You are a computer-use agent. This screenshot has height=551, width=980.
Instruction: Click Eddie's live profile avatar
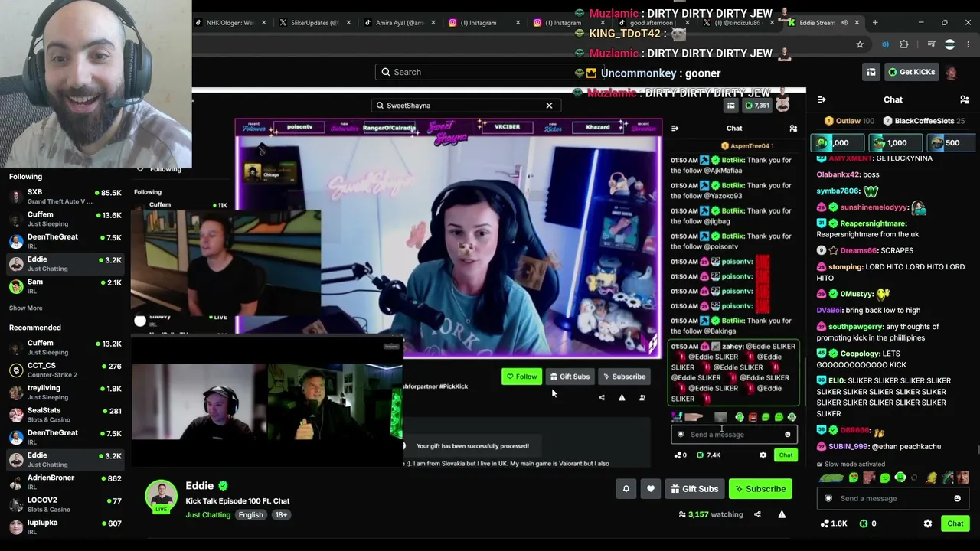coord(162,497)
